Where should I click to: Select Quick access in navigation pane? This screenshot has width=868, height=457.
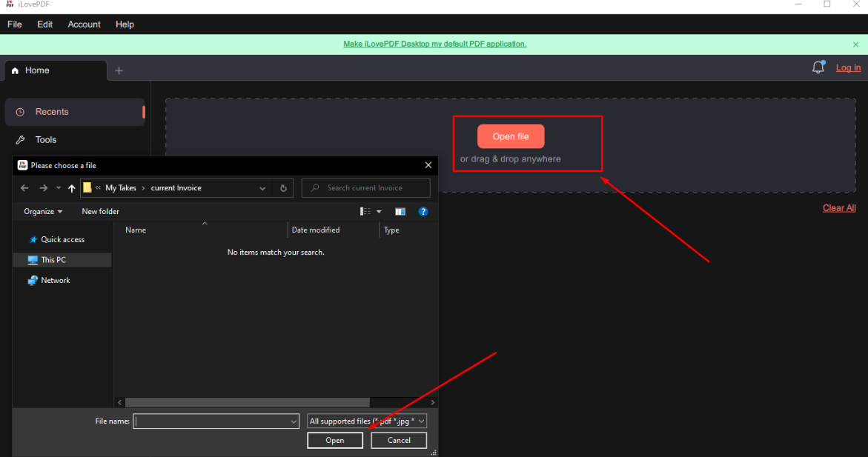tap(62, 239)
